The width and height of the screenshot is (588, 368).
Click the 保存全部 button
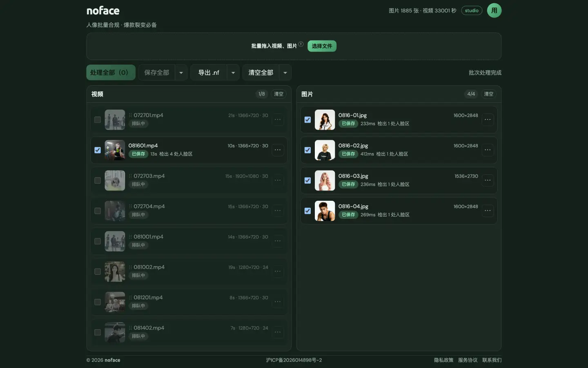tap(157, 72)
